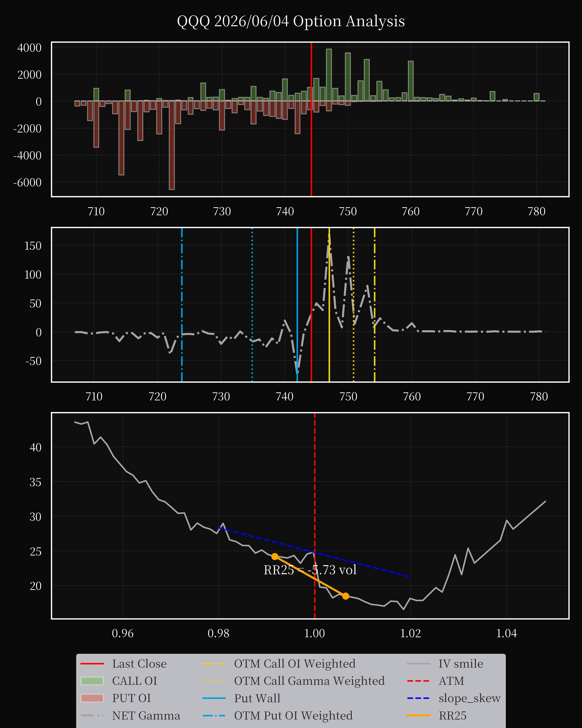This screenshot has height=728, width=582.
Task: Click the '-2000' y-axis label
Action: pos(27,129)
